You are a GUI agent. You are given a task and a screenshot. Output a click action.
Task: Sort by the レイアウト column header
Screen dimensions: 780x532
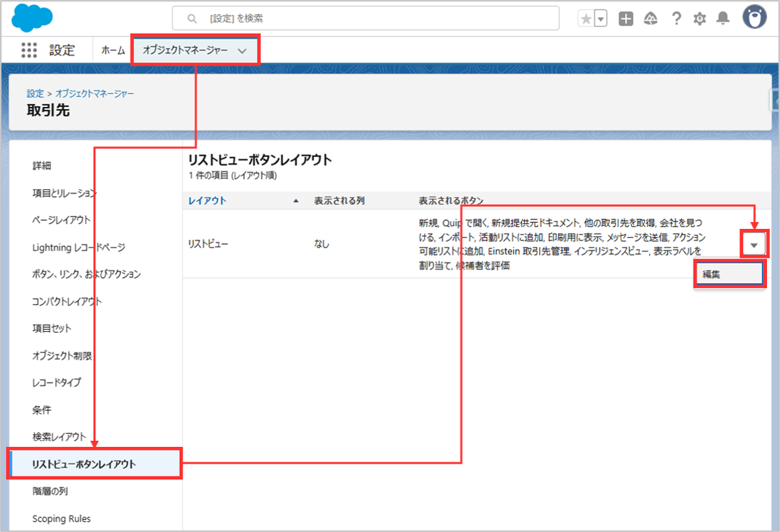coord(208,201)
